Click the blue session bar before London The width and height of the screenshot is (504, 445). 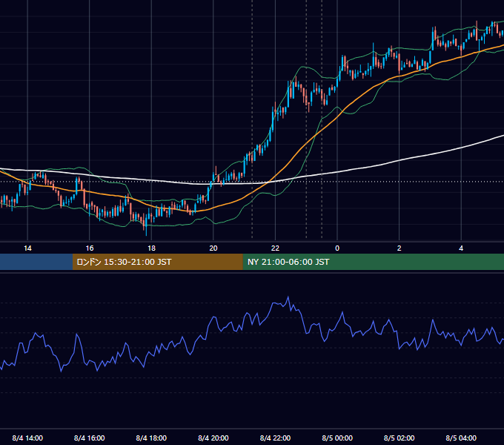[x=36, y=262]
